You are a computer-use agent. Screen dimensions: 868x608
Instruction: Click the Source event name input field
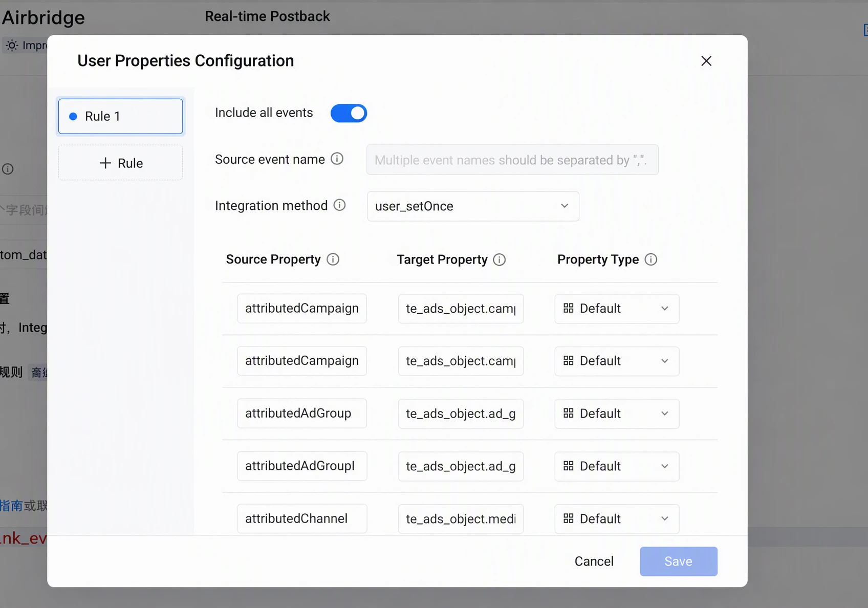click(x=512, y=160)
